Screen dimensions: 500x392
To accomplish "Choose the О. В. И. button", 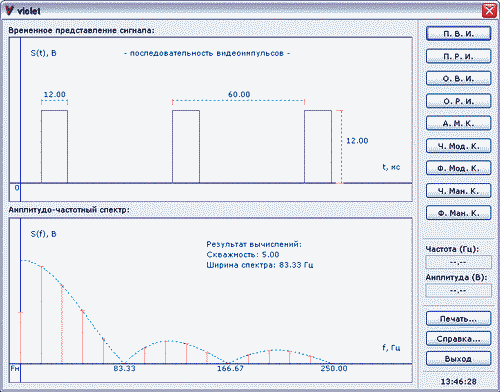I will pos(458,79).
